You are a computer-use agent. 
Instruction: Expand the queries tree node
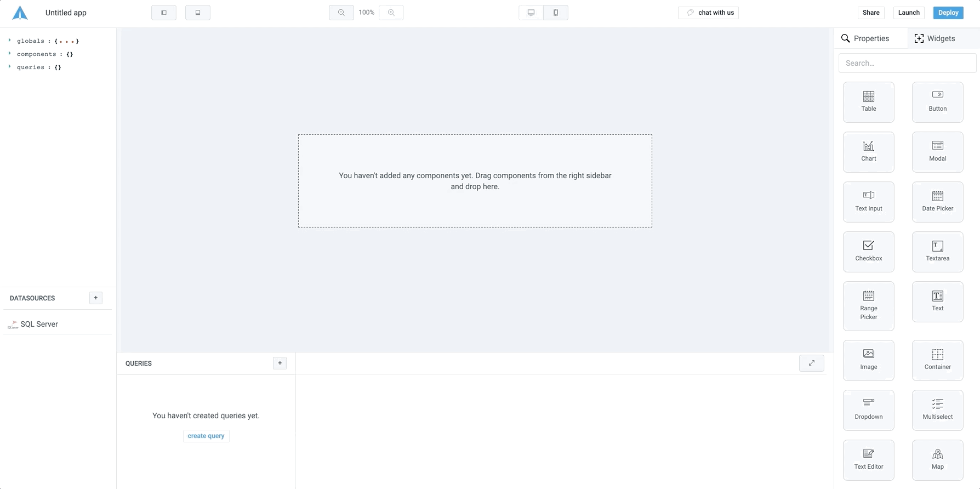pos(10,67)
